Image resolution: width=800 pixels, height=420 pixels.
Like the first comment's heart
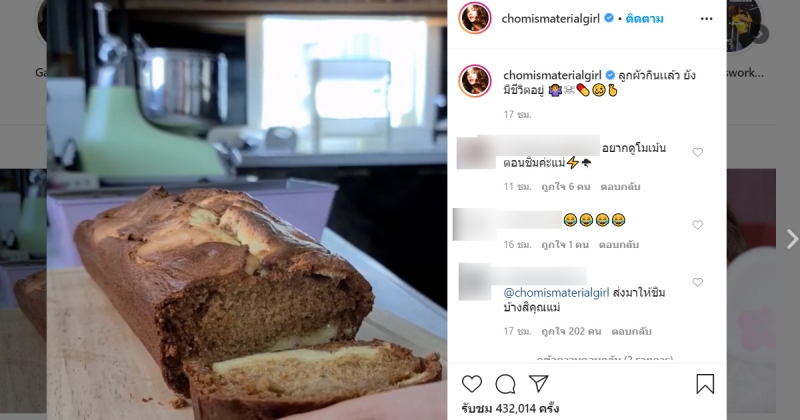coord(697,152)
